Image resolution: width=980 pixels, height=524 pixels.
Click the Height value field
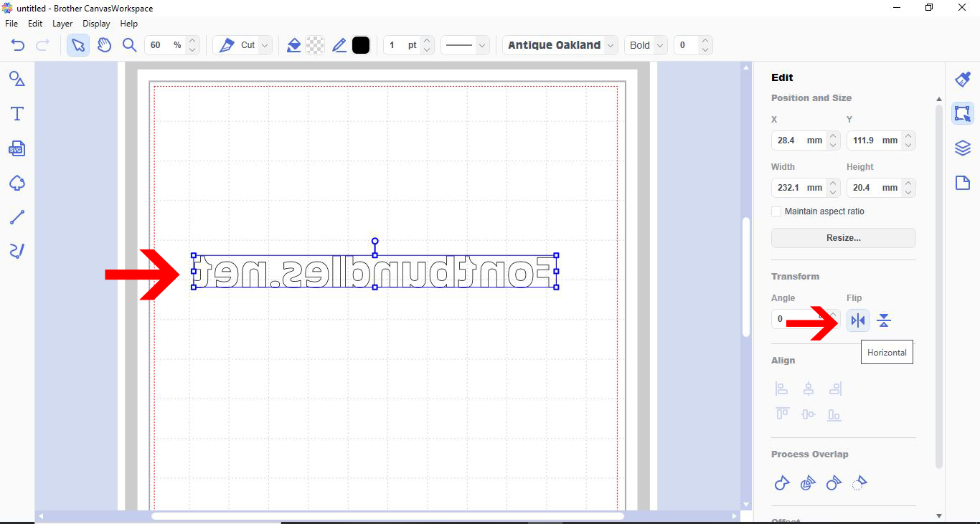(875, 188)
